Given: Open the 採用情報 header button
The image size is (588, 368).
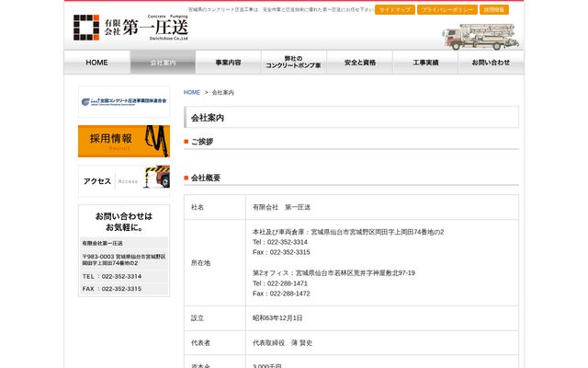Looking at the screenshot, I should [494, 10].
